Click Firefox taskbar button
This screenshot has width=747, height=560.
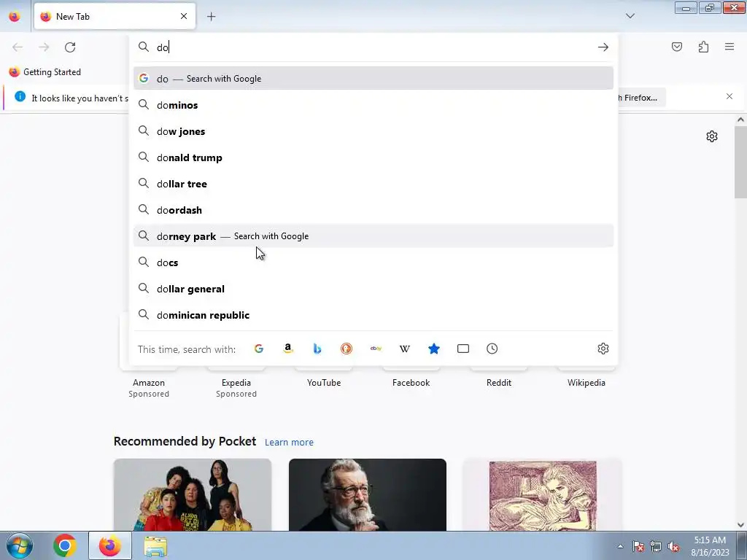pyautogui.click(x=109, y=545)
